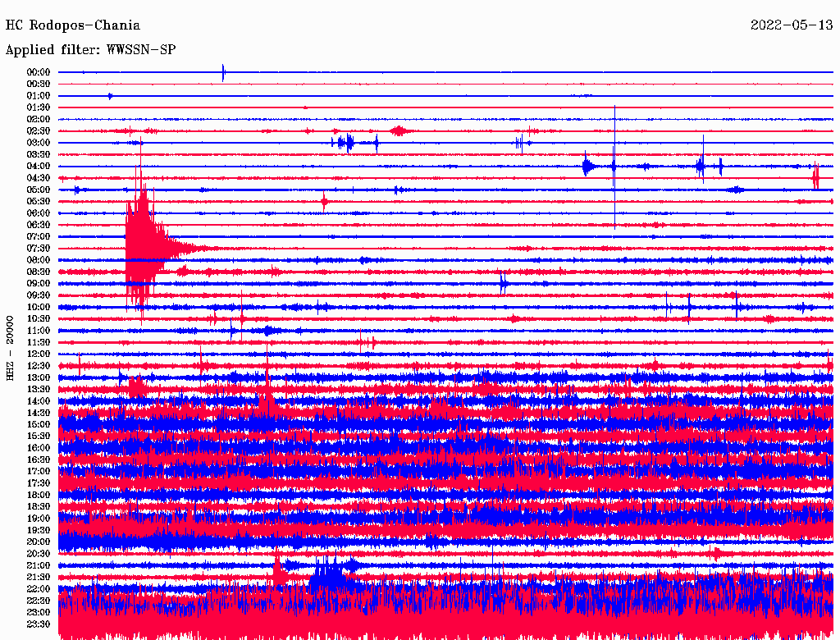Image resolution: width=840 pixels, height=640 pixels.
Task: Click the '12:00' time label
Action: (x=39, y=354)
